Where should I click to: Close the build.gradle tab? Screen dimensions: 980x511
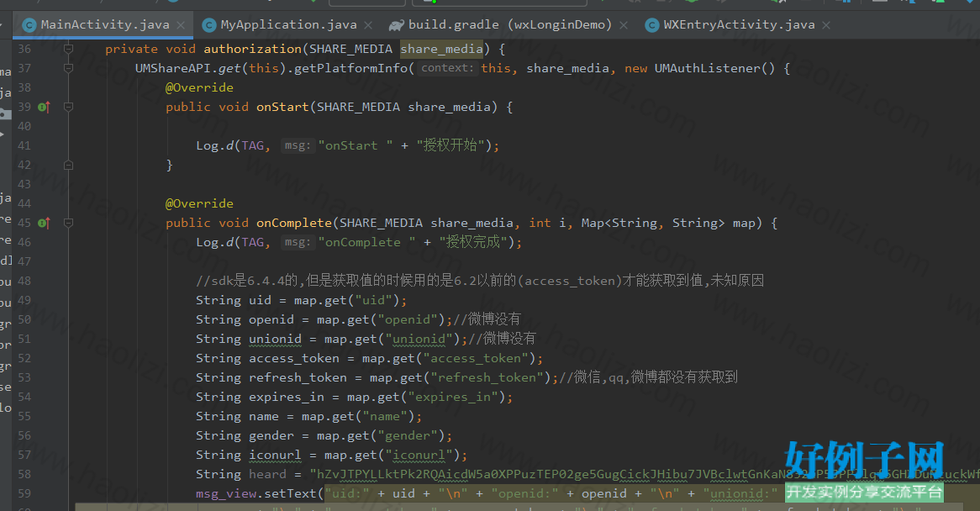[624, 25]
